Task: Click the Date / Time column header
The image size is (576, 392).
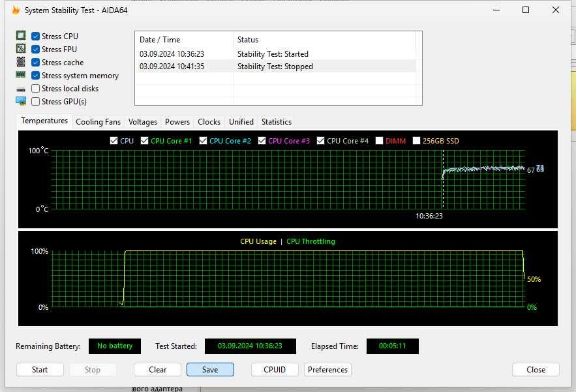Action: tap(184, 40)
